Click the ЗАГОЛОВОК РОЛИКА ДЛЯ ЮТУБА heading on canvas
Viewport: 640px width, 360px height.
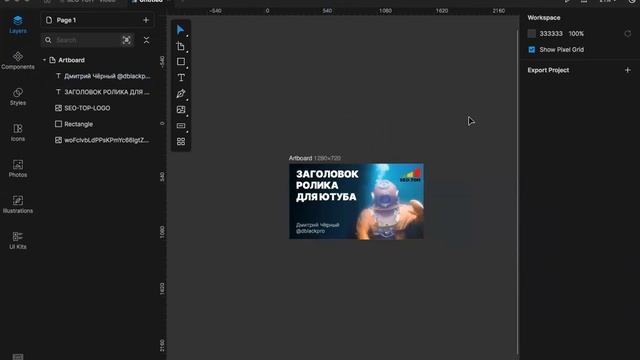[x=327, y=185]
